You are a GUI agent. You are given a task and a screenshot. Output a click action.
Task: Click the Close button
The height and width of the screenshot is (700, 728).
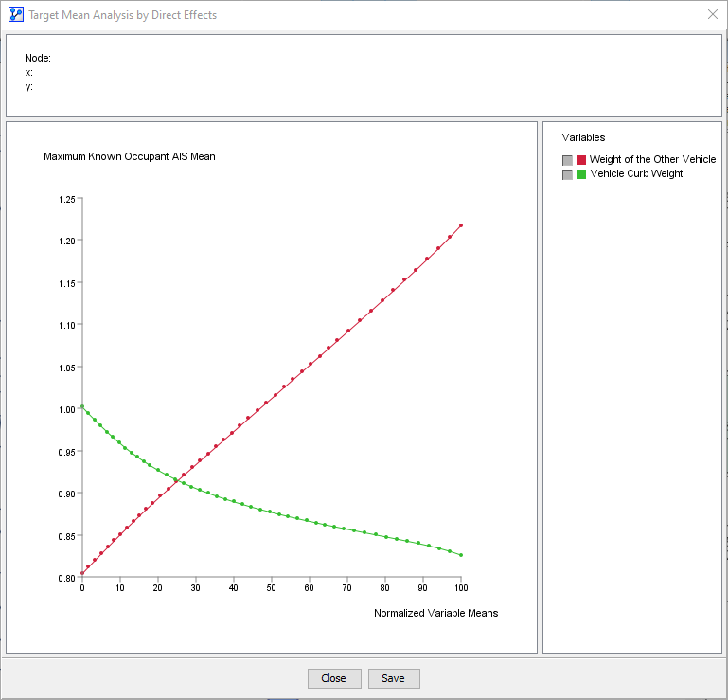click(x=334, y=678)
